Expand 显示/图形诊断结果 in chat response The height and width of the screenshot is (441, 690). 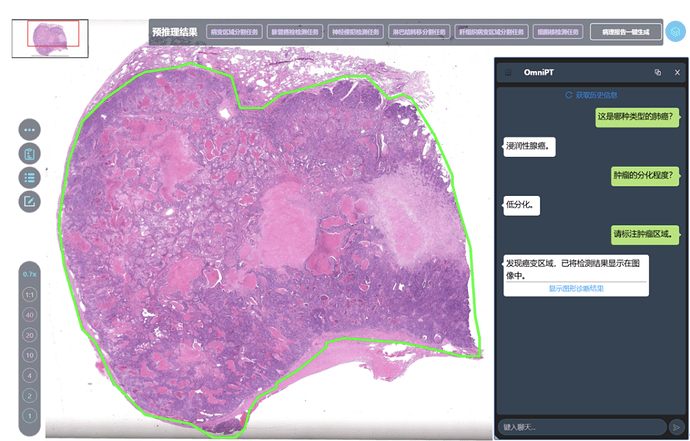pyautogui.click(x=575, y=289)
